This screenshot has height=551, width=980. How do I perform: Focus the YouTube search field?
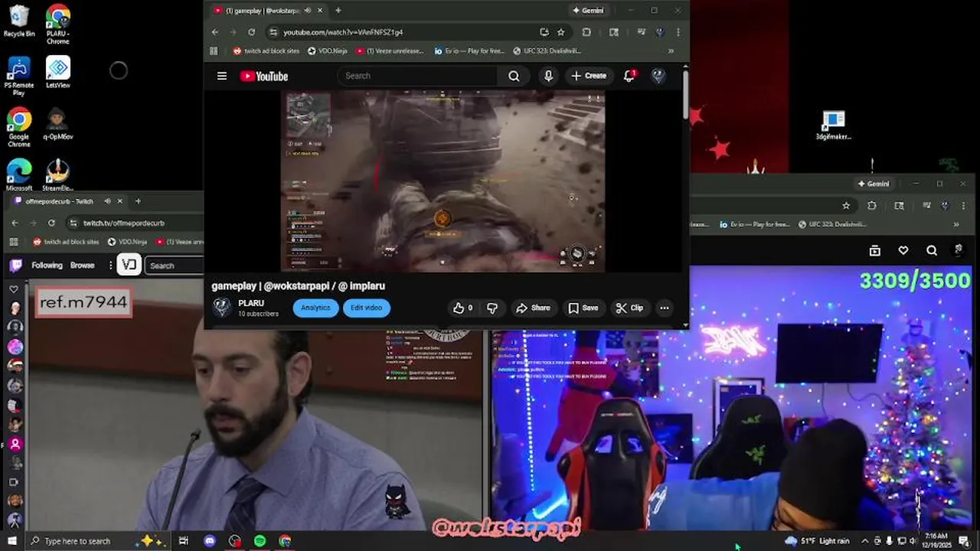coord(420,76)
